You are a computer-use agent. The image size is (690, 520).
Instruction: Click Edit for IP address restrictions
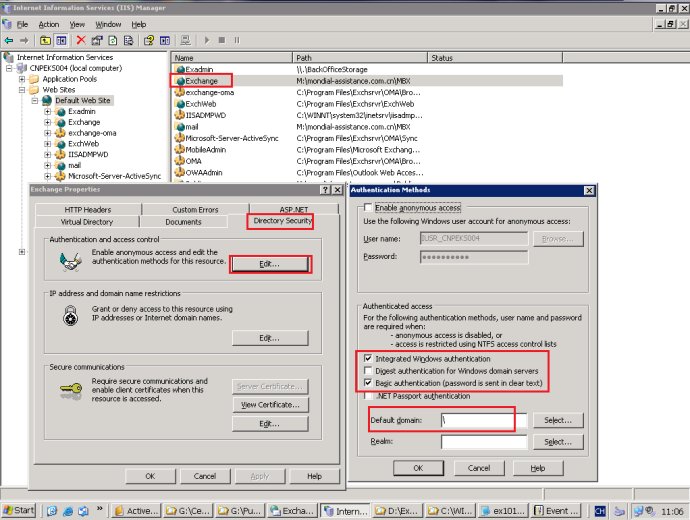tap(269, 338)
